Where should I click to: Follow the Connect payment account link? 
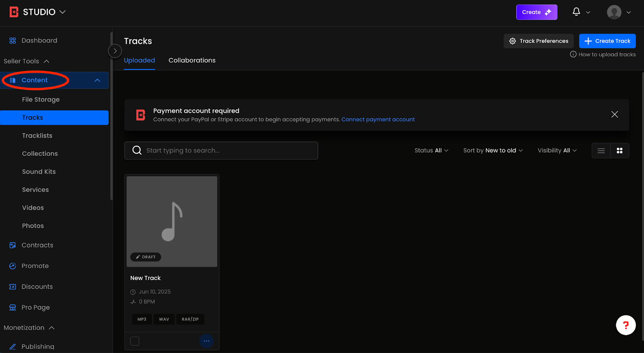[x=378, y=120]
